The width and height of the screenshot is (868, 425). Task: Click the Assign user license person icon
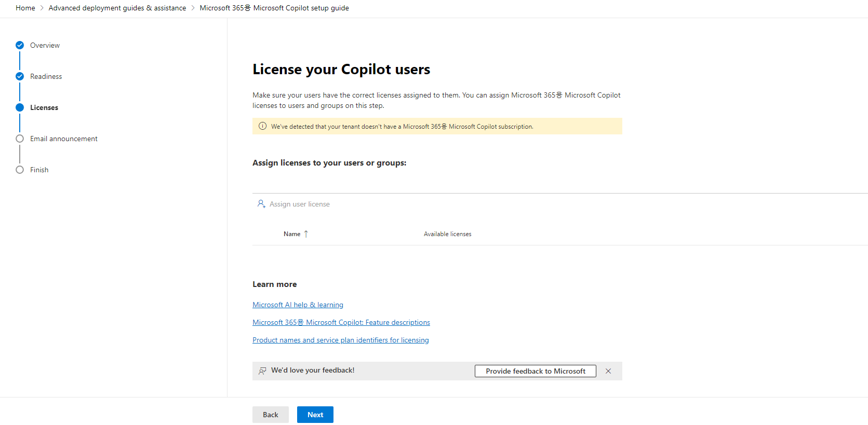click(x=261, y=204)
